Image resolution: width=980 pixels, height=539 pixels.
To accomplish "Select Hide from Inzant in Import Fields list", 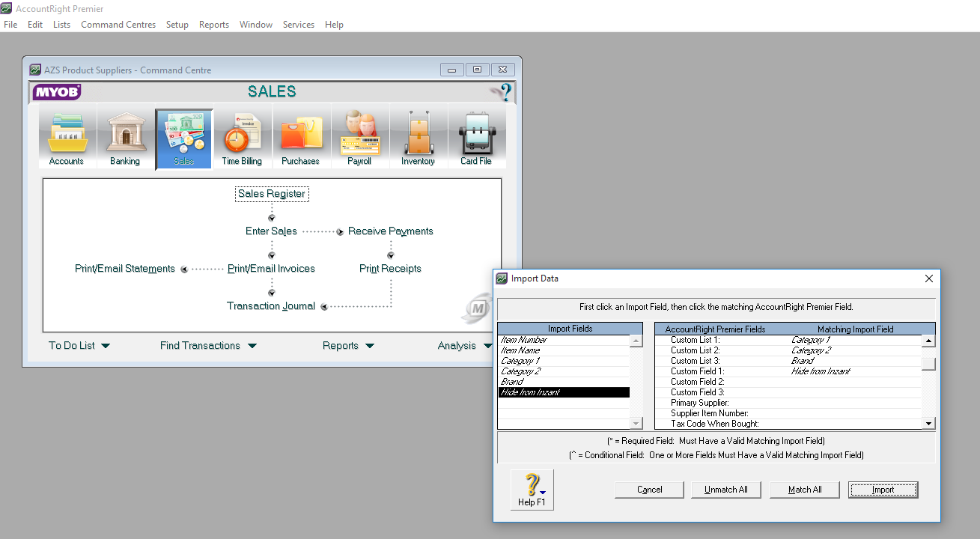I will pos(564,392).
